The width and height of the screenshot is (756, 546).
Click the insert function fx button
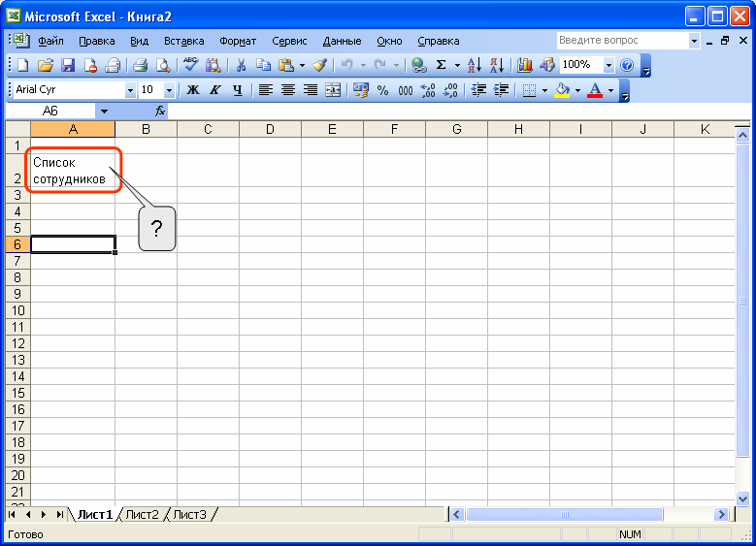(x=160, y=112)
